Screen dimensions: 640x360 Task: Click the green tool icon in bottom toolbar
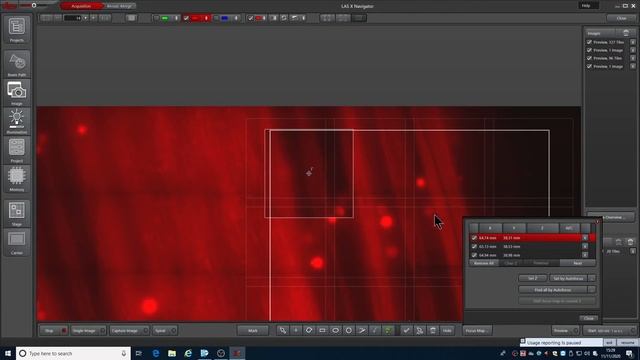[x=388, y=330]
